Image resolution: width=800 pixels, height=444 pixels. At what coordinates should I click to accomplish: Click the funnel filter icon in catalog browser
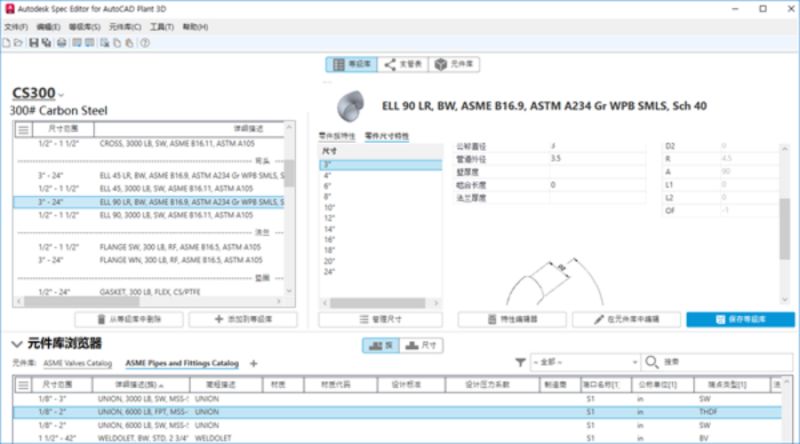[520, 362]
